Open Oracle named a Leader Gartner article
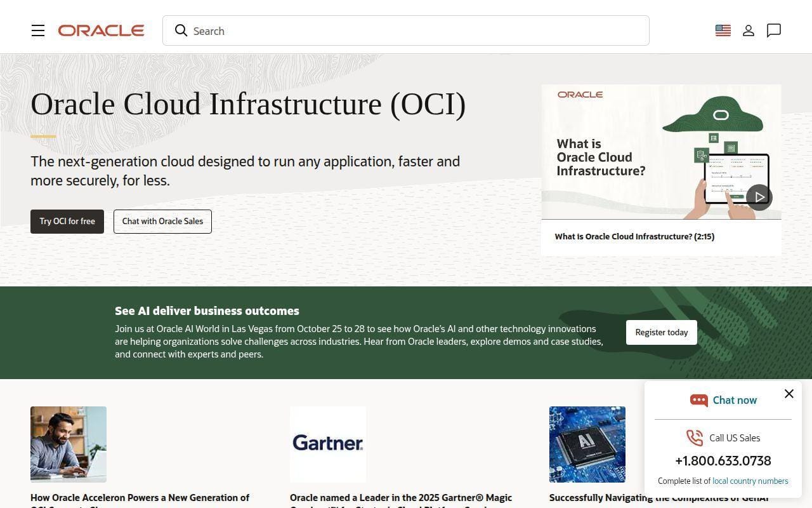 (401, 500)
